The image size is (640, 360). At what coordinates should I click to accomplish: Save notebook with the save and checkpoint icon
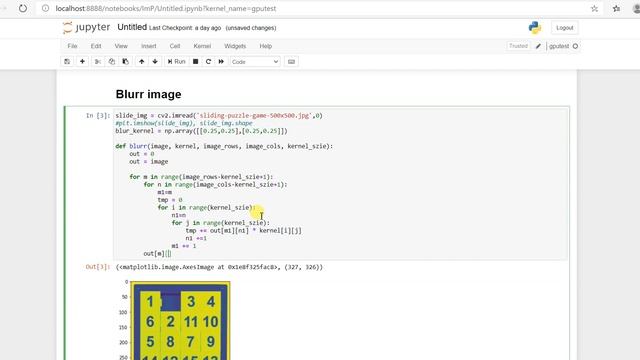coord(67,62)
